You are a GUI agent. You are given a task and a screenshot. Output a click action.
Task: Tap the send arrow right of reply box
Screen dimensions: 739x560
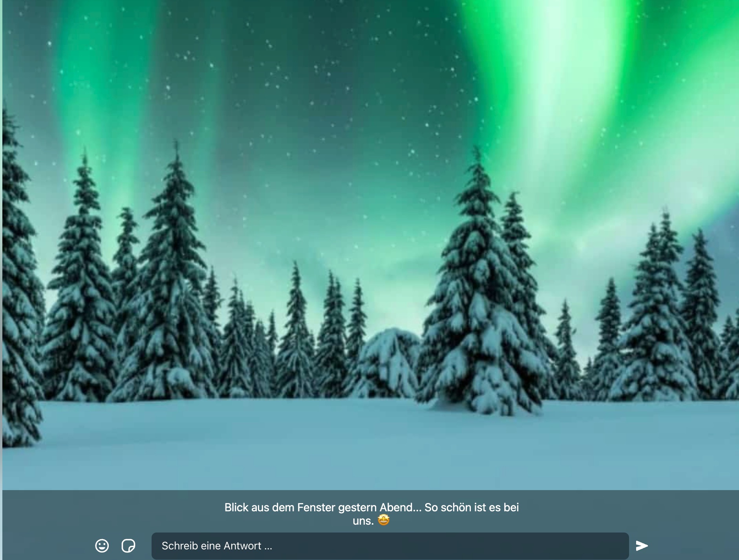[x=642, y=545]
